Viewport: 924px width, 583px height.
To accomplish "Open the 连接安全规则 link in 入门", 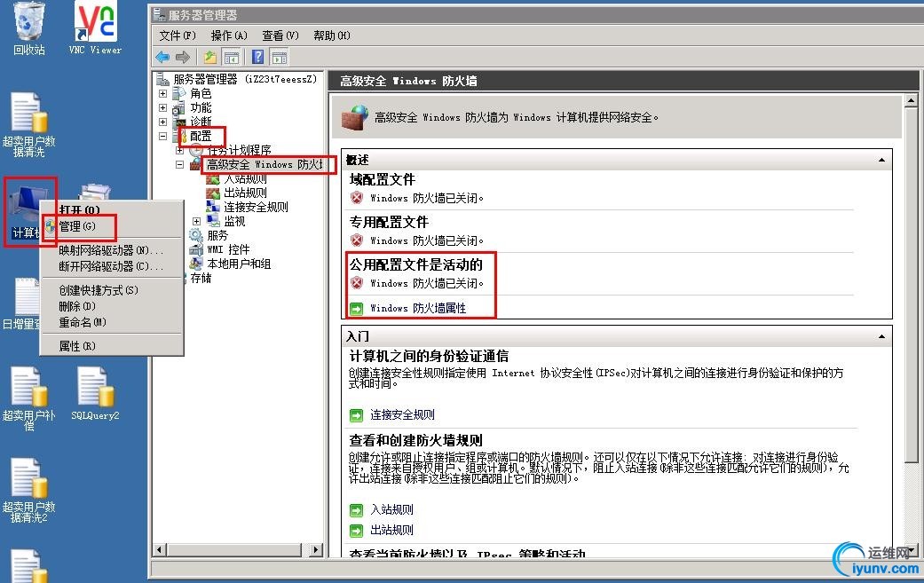I will (x=402, y=415).
